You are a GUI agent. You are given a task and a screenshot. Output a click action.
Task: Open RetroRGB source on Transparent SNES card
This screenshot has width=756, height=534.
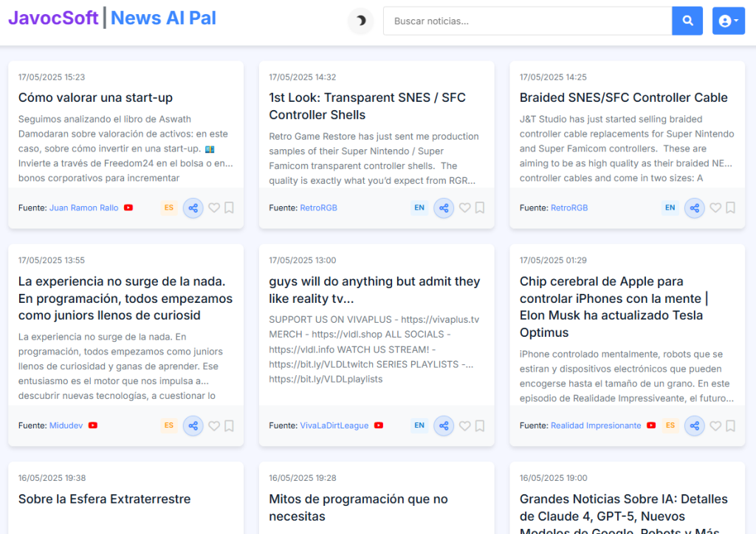(319, 208)
